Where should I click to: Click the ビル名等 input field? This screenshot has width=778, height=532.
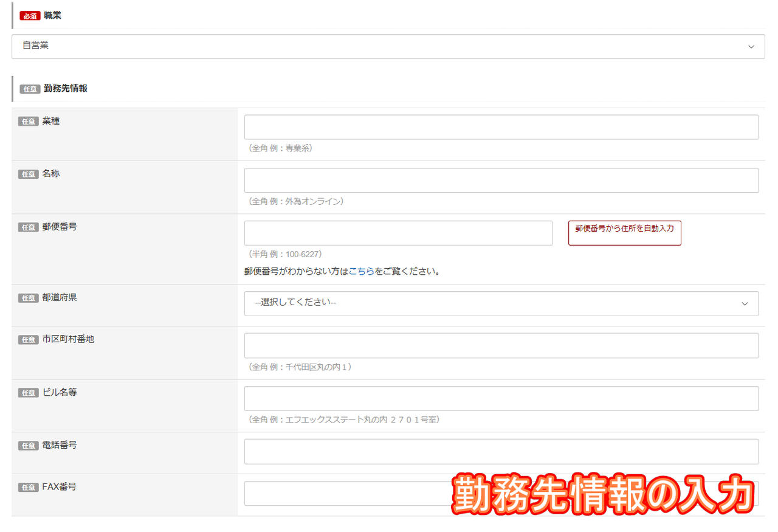click(x=501, y=398)
